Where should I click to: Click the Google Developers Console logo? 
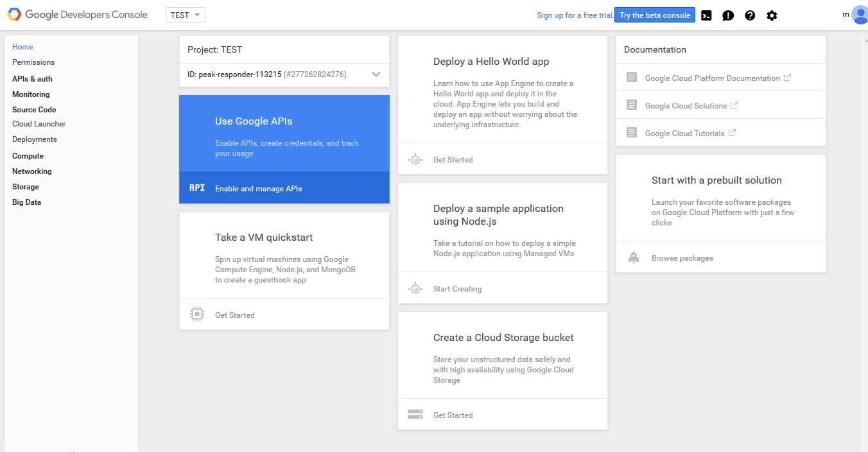tap(78, 14)
